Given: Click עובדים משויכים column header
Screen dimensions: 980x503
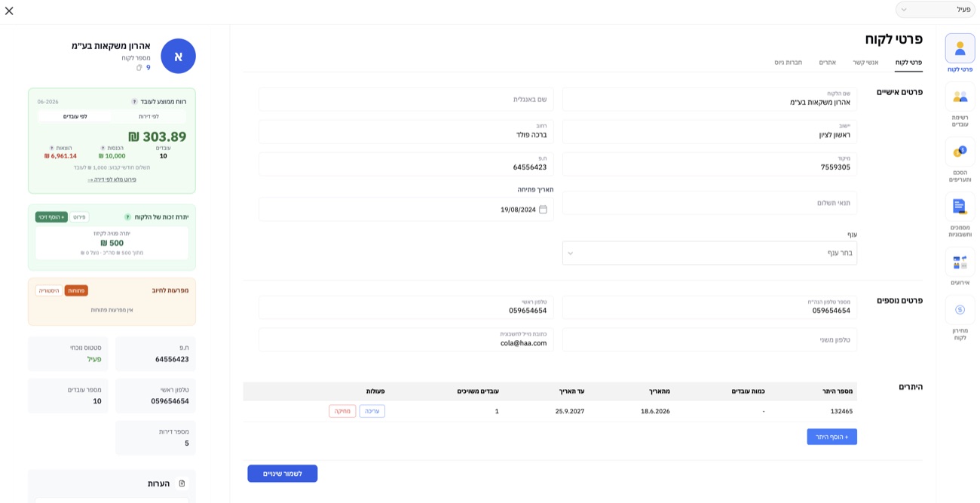Looking at the screenshot, I should (478, 391).
